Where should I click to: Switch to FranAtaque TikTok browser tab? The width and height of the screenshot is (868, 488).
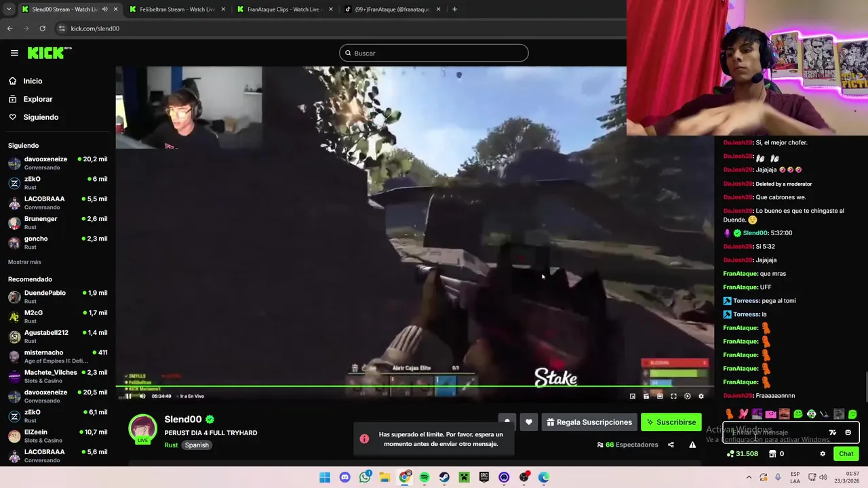pos(392,9)
